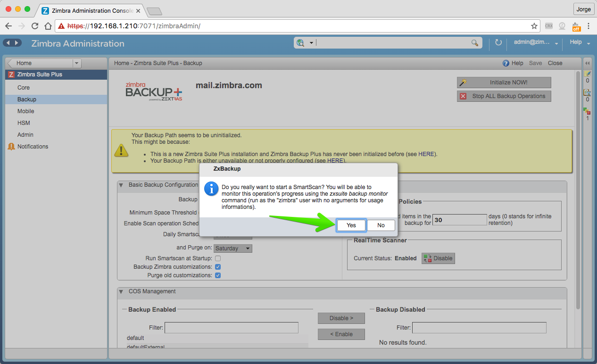Open HSM in the left sidebar
The image size is (597, 364).
coord(24,123)
